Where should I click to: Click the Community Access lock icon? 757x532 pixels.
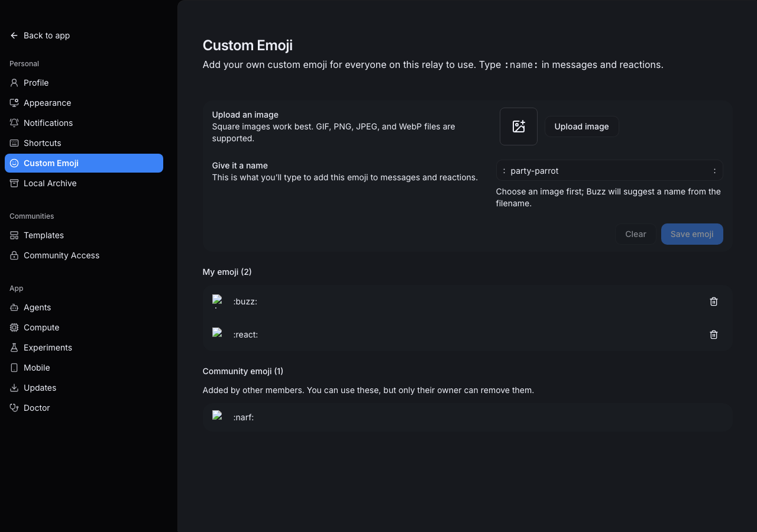14,255
